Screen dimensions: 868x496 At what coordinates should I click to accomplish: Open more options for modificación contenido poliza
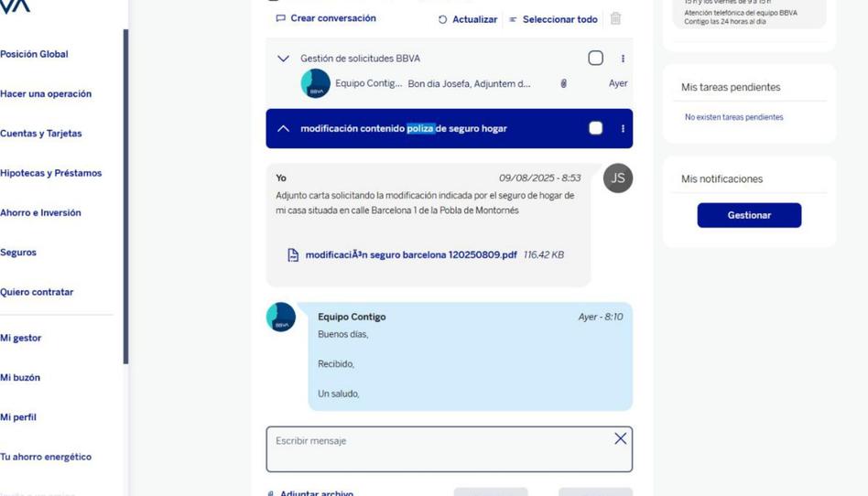[623, 128]
